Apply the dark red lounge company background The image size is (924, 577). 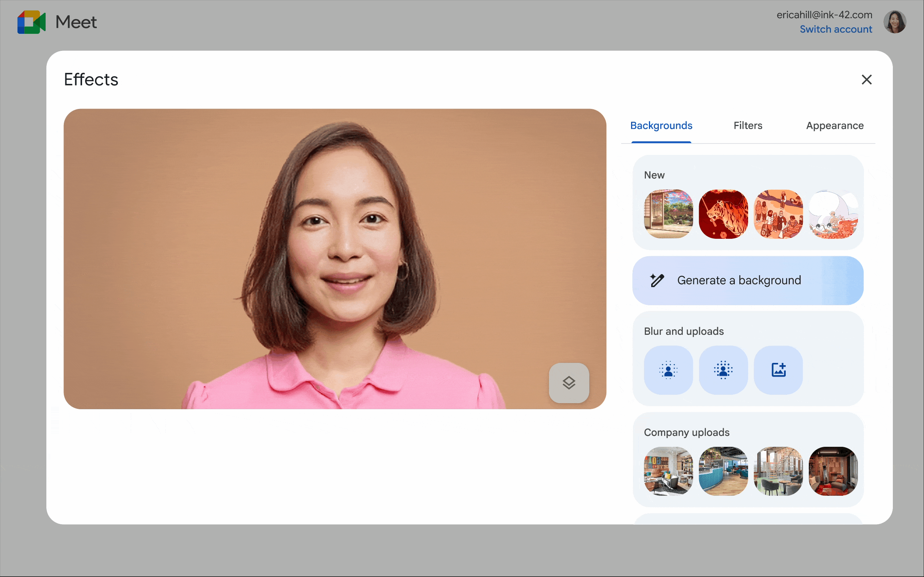pos(833,471)
